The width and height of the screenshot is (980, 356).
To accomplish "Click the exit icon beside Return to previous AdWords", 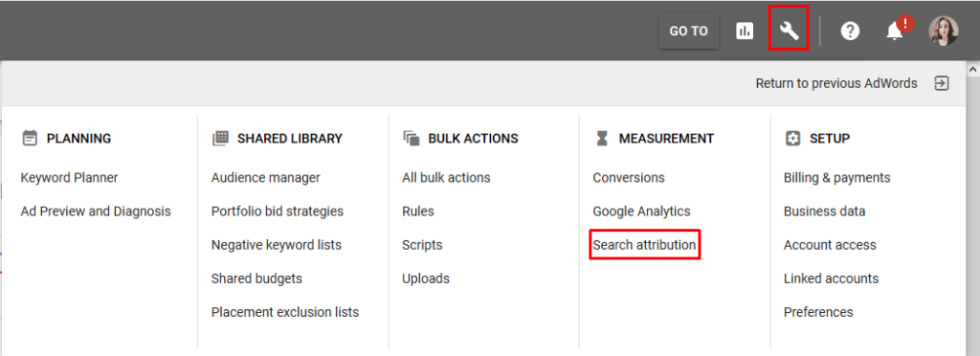I will tap(942, 83).
